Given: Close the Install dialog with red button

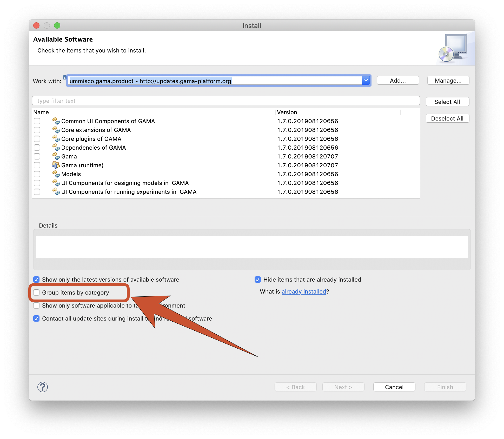Looking at the screenshot, I should pyautogui.click(x=36, y=25).
